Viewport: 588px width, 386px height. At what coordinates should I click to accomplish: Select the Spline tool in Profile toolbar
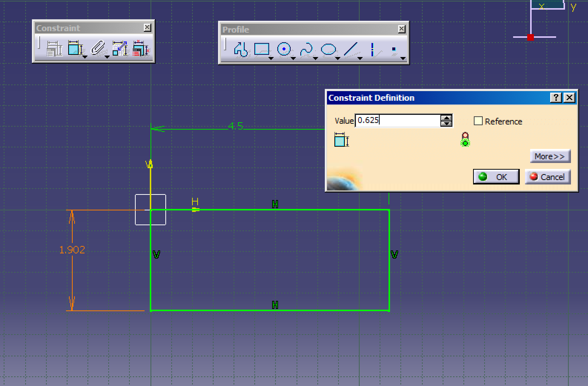click(x=306, y=49)
